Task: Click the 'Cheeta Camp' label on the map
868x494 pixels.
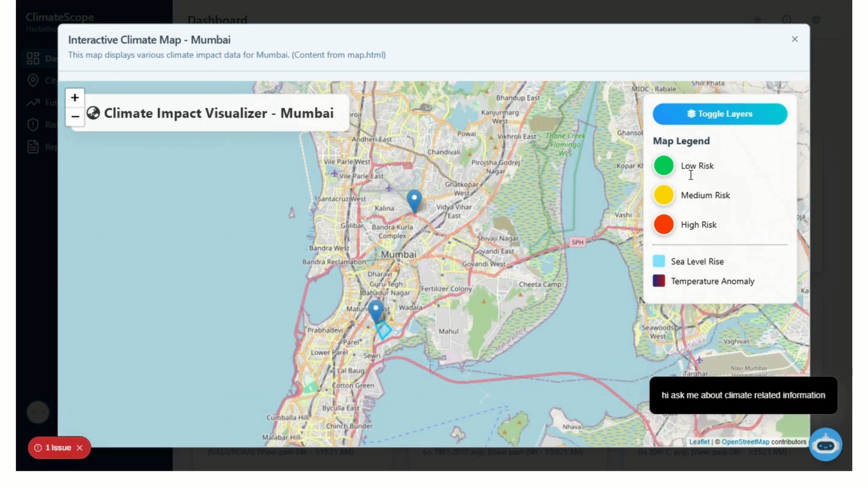Action: 541,284
